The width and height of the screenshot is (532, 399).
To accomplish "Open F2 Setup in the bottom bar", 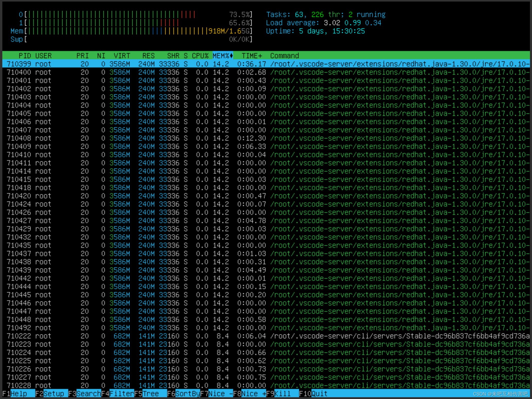I will [53, 394].
